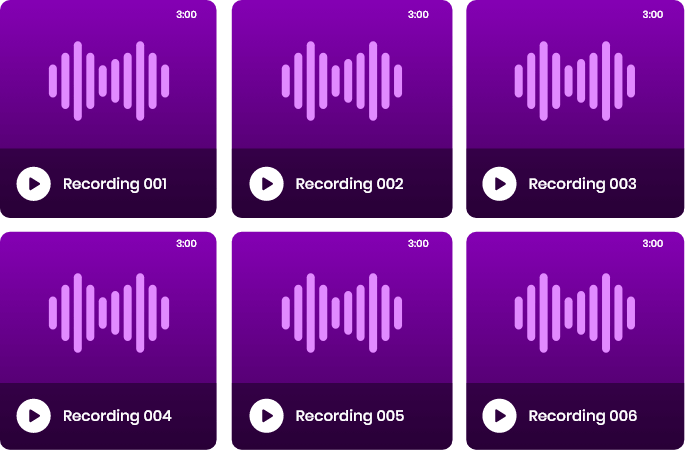Select the Recording 006 title
The width and height of the screenshot is (685, 450).
click(x=582, y=416)
